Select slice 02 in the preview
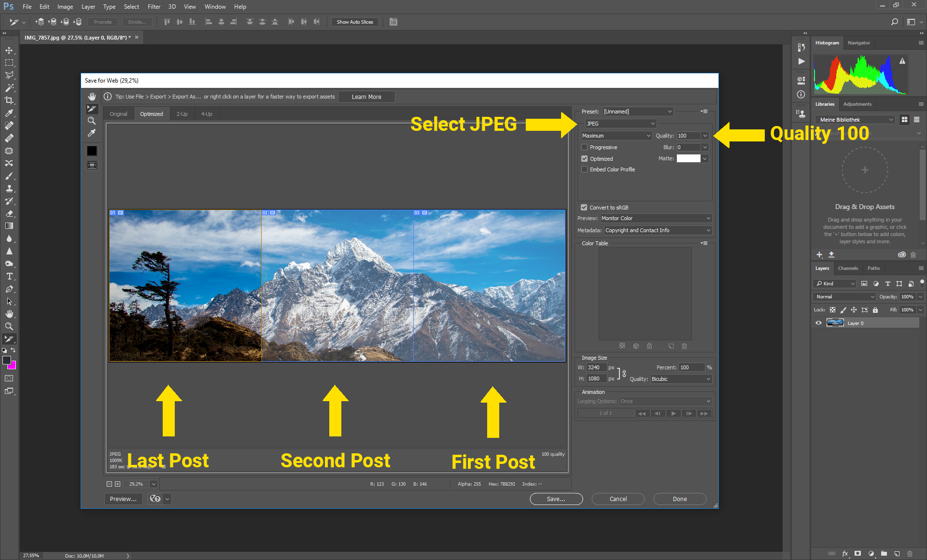The width and height of the screenshot is (927, 560). click(337, 285)
